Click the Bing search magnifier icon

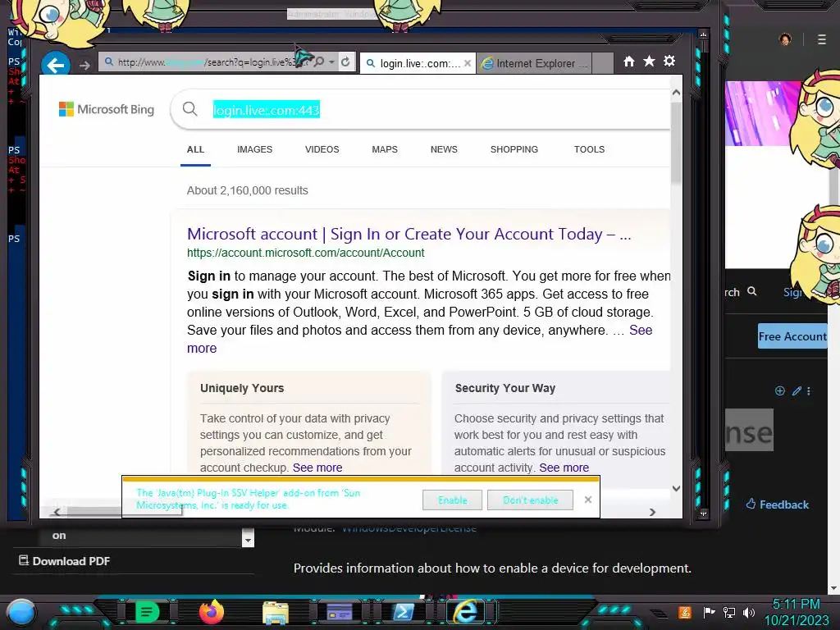pyautogui.click(x=189, y=109)
